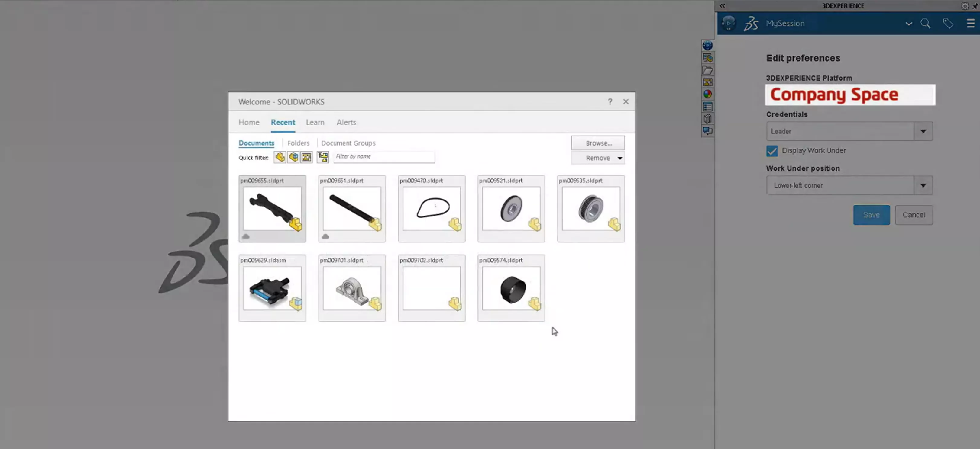This screenshot has height=449, width=980.
Task: Click the cloud icon under pm009651.sldprt
Action: (x=325, y=236)
